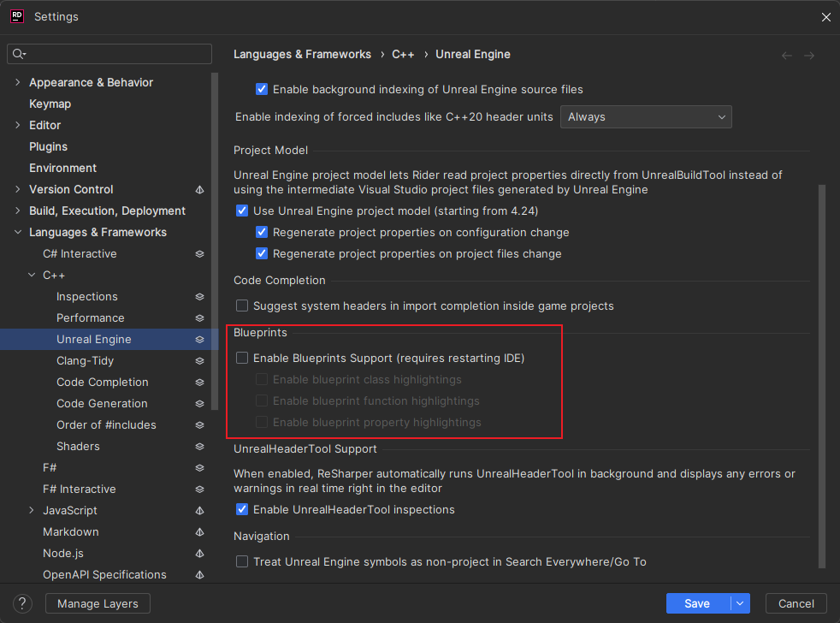Click the search magnifier icon in settings
The width and height of the screenshot is (840, 623).
[19, 54]
